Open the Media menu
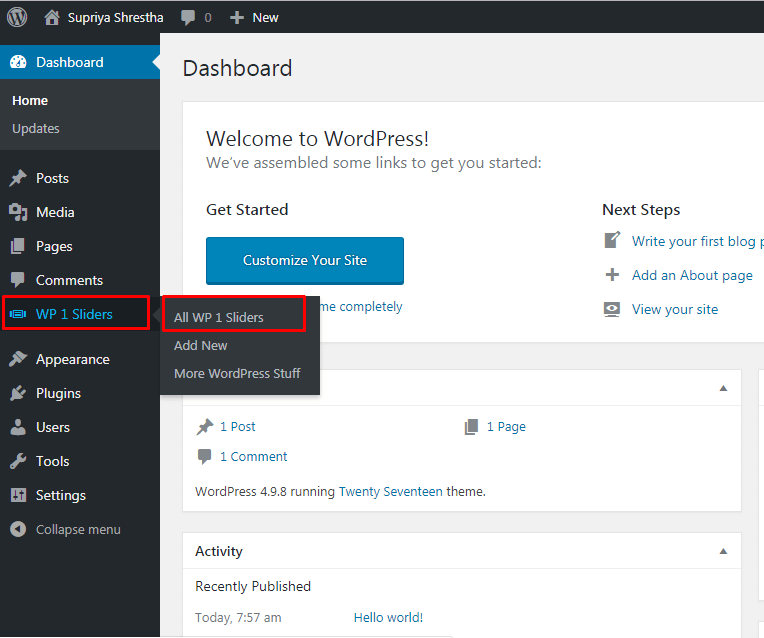764x638 pixels. tap(80, 212)
